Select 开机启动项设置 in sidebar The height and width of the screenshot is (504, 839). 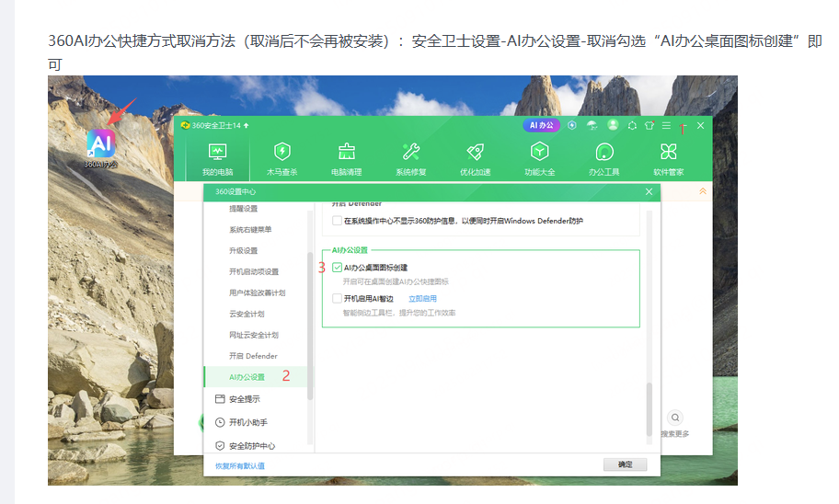tap(254, 272)
